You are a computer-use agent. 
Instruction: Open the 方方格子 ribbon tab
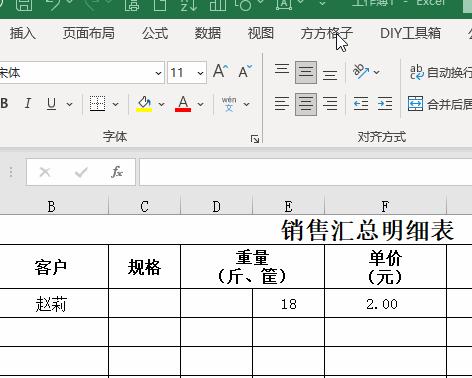click(326, 33)
